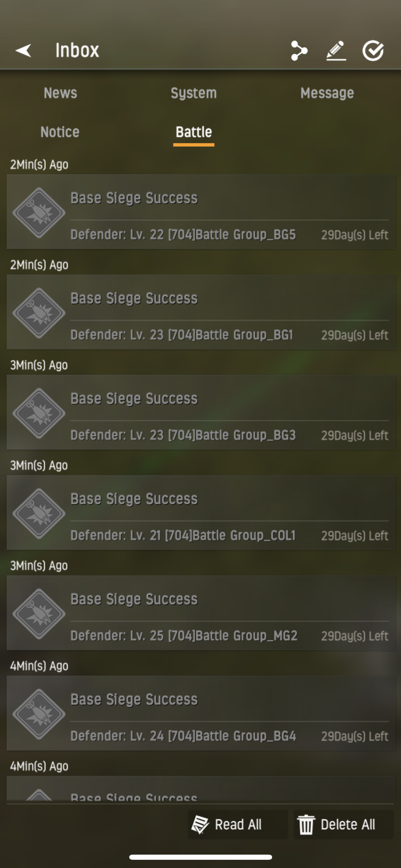Select the Battle tab

coord(194,132)
